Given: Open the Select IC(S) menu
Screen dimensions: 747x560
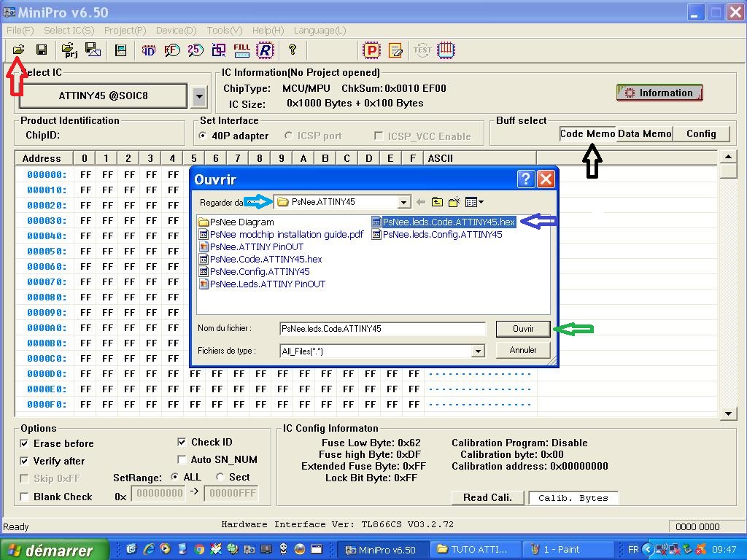Looking at the screenshot, I should [x=69, y=31].
